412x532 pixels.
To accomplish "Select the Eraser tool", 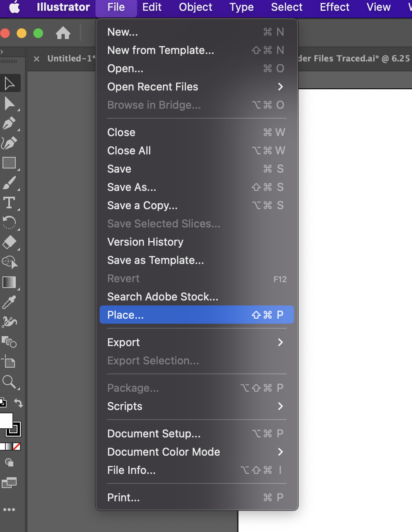I will click(9, 242).
